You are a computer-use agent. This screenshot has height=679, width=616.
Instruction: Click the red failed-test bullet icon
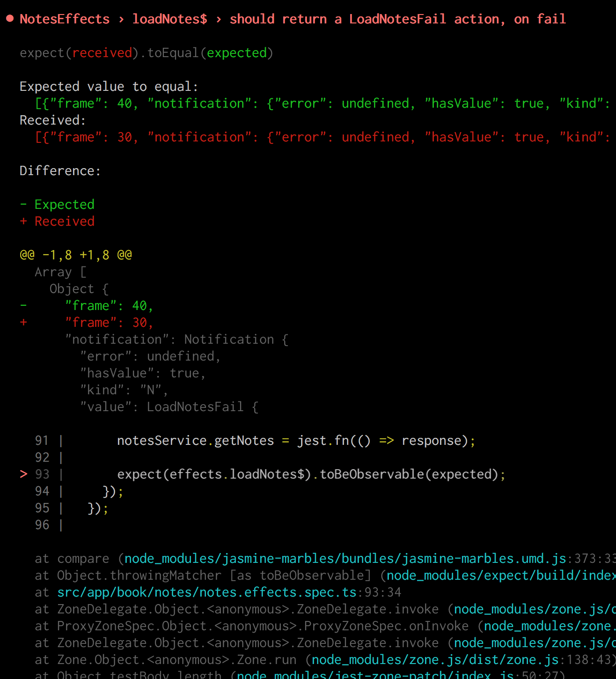(9, 19)
